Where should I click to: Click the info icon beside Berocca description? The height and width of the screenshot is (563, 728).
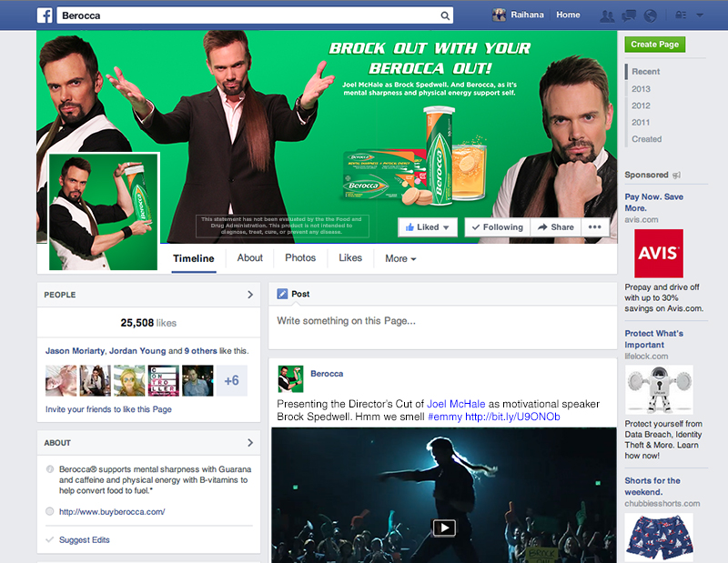(x=50, y=469)
